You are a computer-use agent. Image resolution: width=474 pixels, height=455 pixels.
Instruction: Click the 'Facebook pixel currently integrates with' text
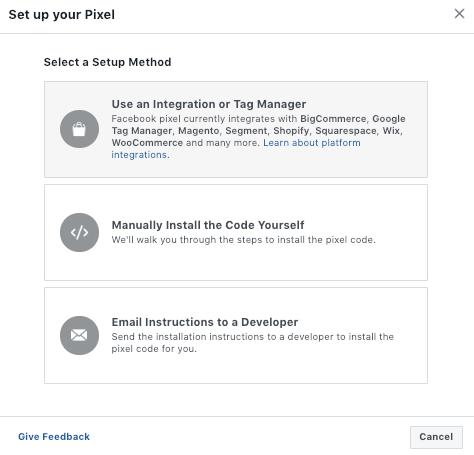pos(204,119)
